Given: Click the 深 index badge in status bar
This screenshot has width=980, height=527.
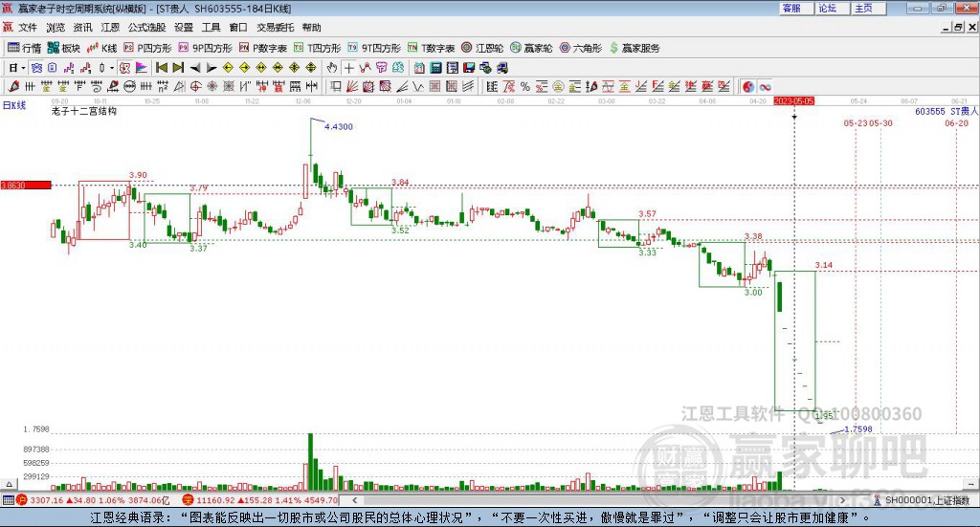Looking at the screenshot, I should click(x=188, y=499).
